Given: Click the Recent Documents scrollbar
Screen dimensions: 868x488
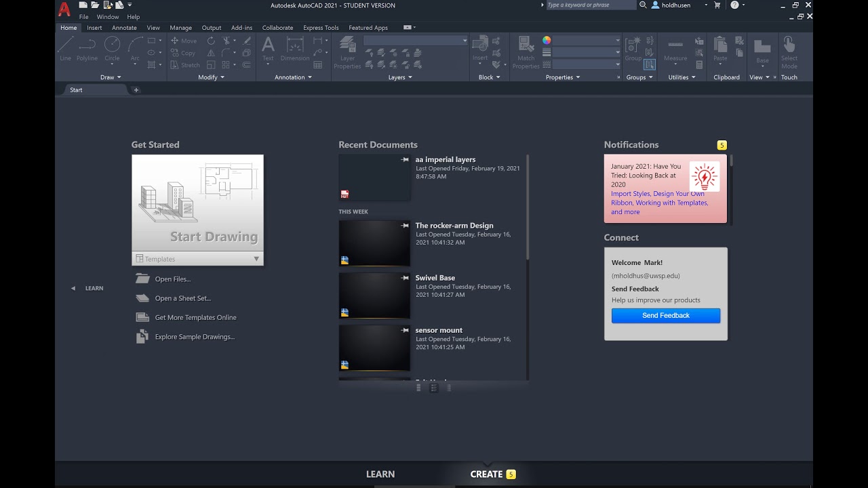Looking at the screenshot, I should [x=528, y=207].
